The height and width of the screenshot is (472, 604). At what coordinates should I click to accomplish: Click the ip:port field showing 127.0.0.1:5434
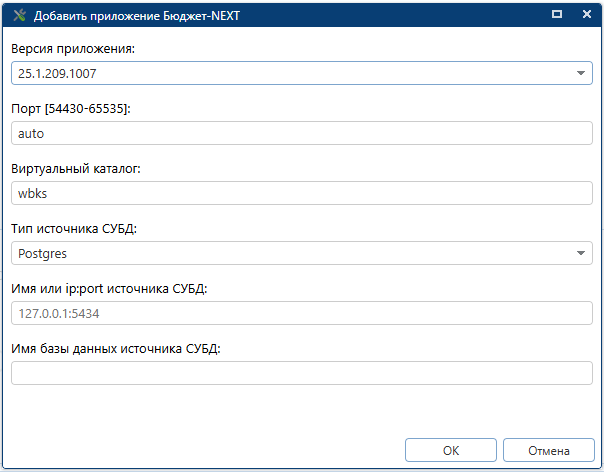300,313
